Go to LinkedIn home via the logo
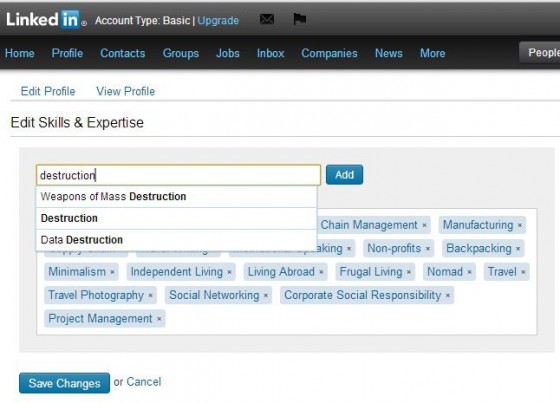560x403 pixels. tap(46, 20)
